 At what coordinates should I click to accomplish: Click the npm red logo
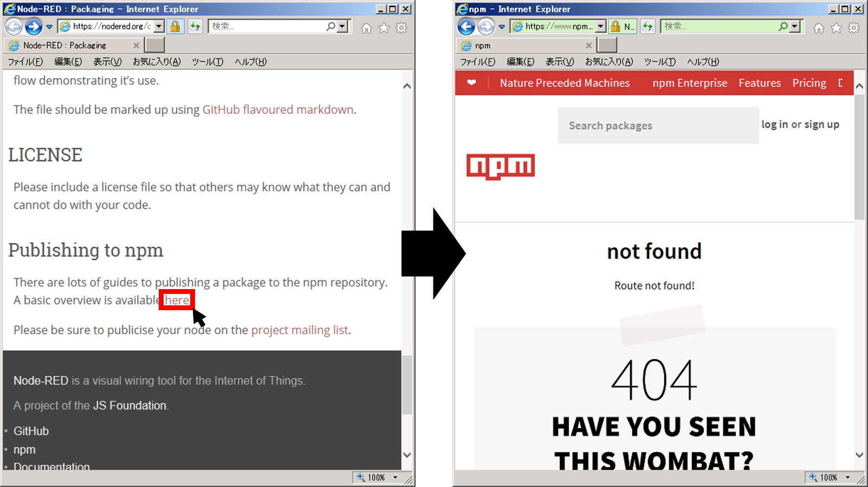tap(501, 166)
